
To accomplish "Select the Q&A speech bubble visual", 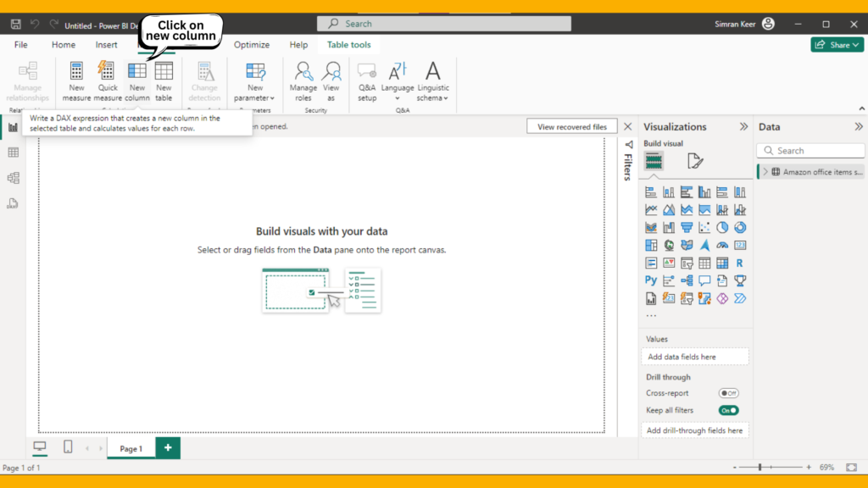I will point(704,280).
